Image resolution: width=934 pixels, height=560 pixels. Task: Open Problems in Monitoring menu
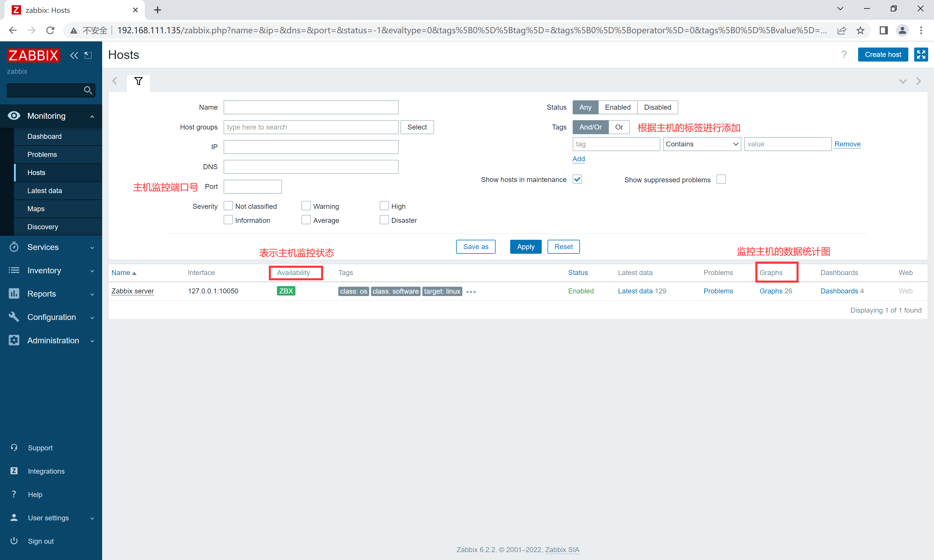(42, 154)
